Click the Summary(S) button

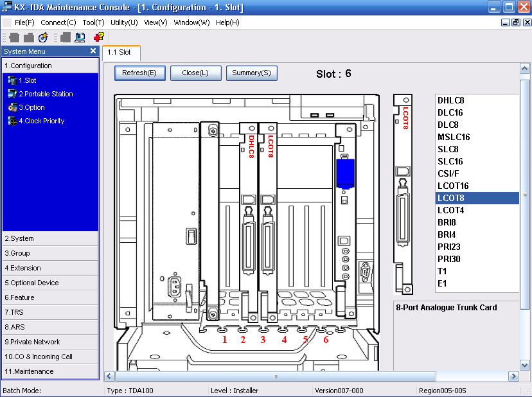251,73
